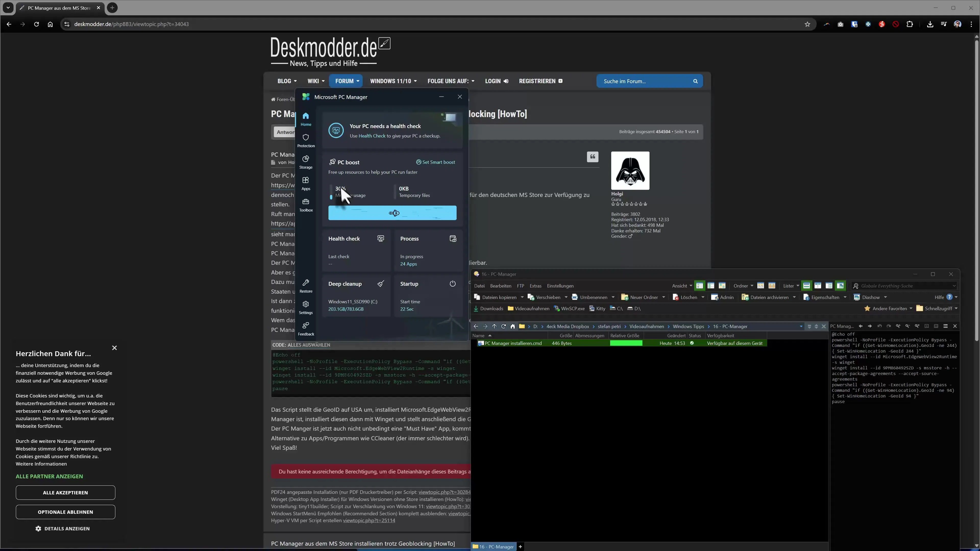
Task: Click the ALLE AKZEPTIEREN cookie button
Action: [x=65, y=492]
